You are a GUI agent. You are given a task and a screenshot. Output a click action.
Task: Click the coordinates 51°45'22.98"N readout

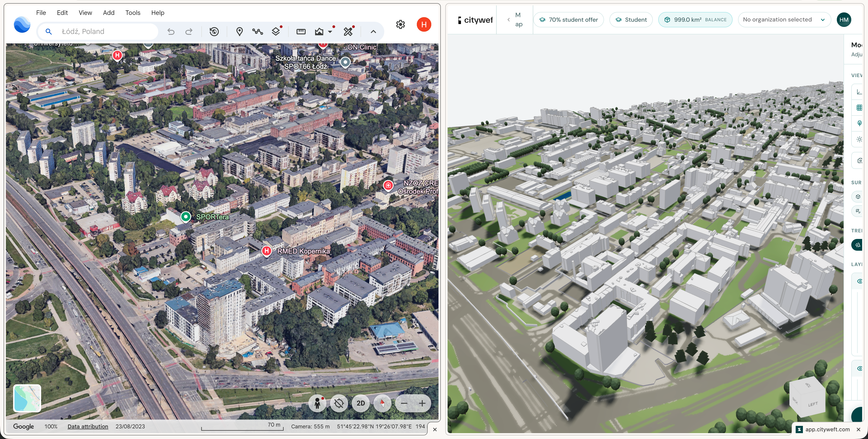pyautogui.click(x=374, y=426)
